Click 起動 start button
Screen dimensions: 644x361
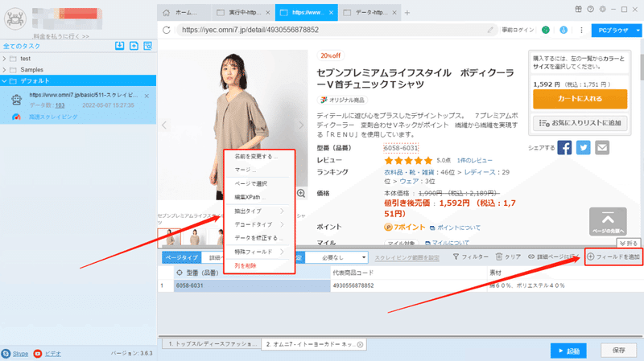568,351
